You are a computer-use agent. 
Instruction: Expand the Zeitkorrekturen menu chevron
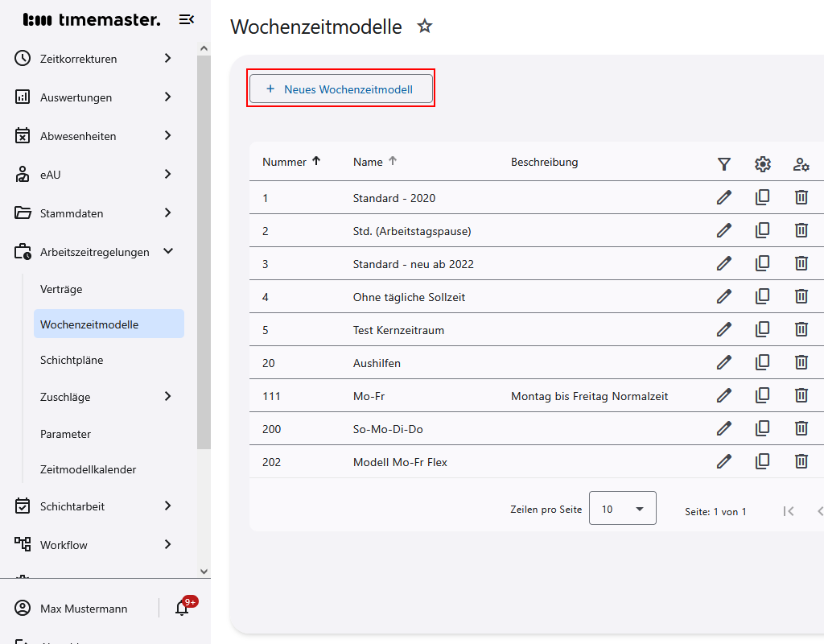click(168, 58)
